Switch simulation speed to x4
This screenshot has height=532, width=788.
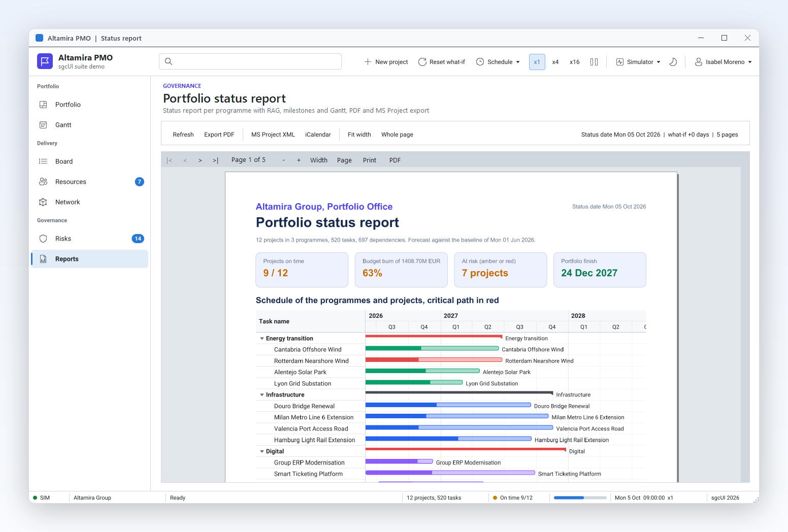point(555,62)
